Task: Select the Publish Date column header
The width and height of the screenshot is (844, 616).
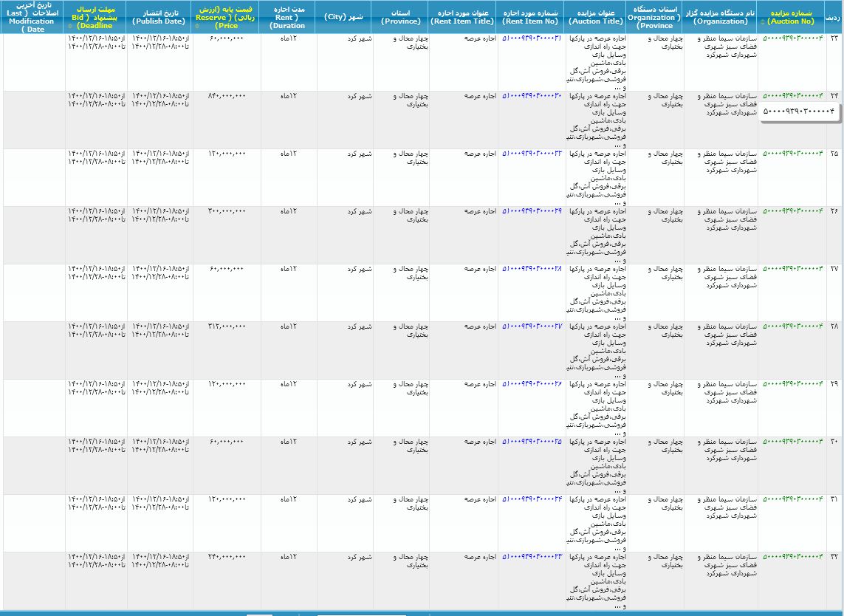Action: click(x=159, y=17)
